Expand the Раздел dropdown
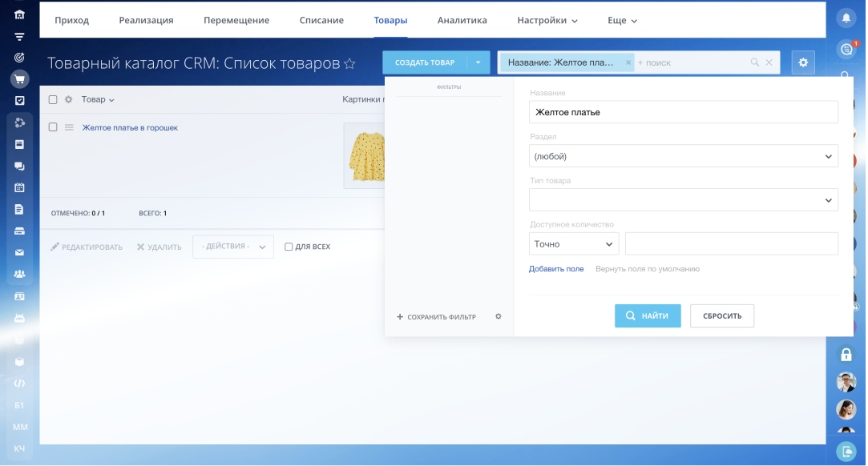 click(x=683, y=156)
